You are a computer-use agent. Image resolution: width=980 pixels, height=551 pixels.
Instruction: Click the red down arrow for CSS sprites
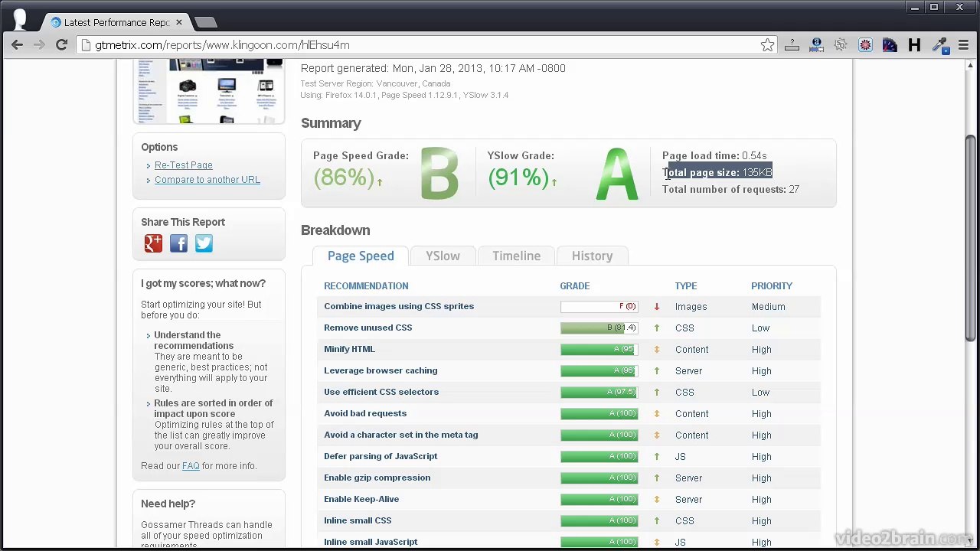coord(656,307)
